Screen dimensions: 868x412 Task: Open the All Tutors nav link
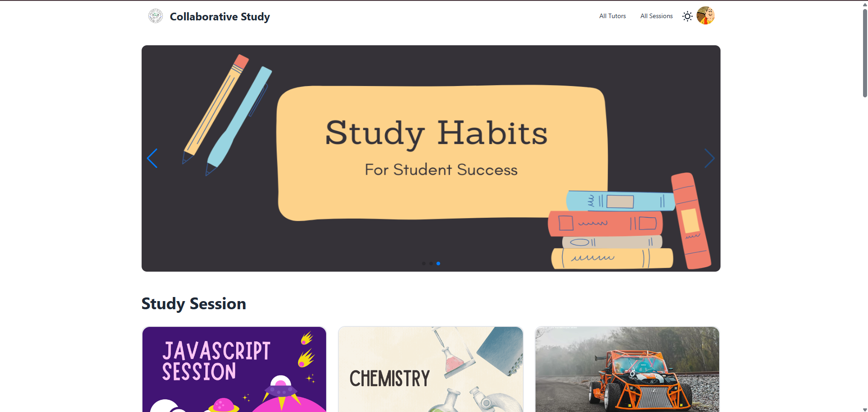pyautogui.click(x=612, y=16)
